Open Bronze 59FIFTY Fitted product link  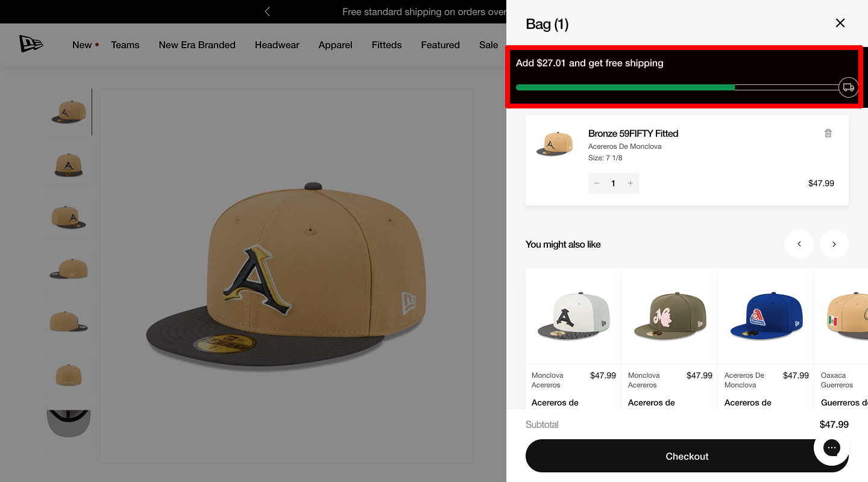click(633, 133)
